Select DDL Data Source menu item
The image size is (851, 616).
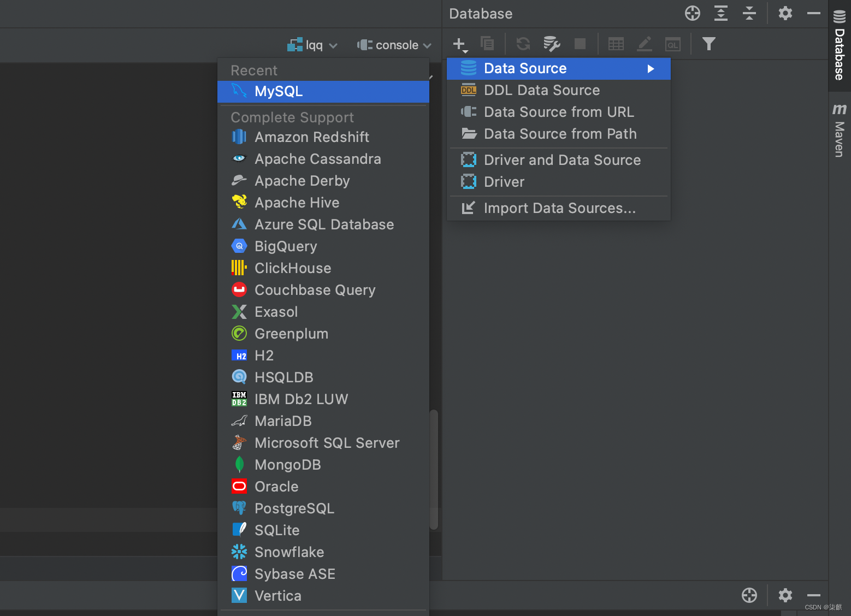click(559, 90)
